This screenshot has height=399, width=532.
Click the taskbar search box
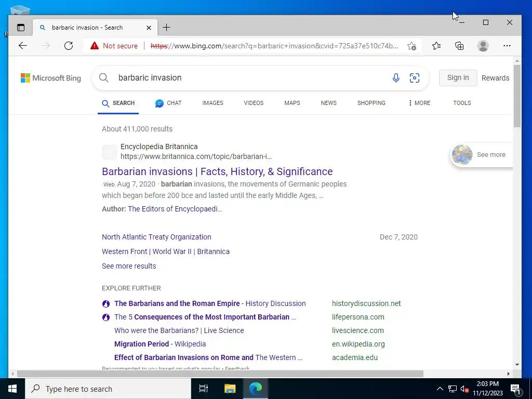(x=108, y=389)
